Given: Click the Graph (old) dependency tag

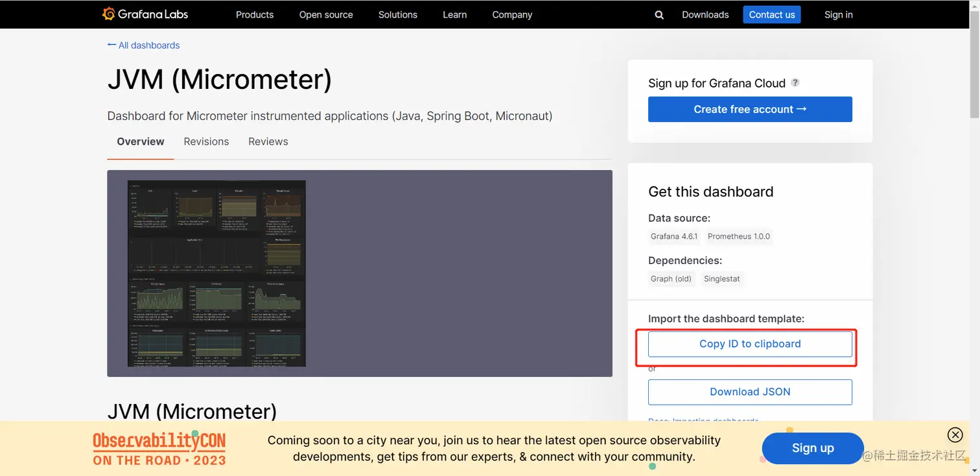Looking at the screenshot, I should coord(671,279).
